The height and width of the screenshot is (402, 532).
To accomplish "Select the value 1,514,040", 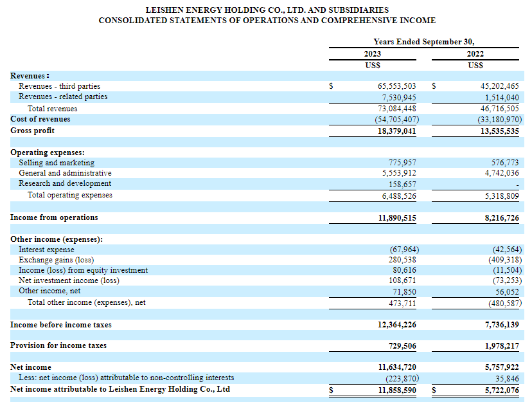I will point(502,98).
